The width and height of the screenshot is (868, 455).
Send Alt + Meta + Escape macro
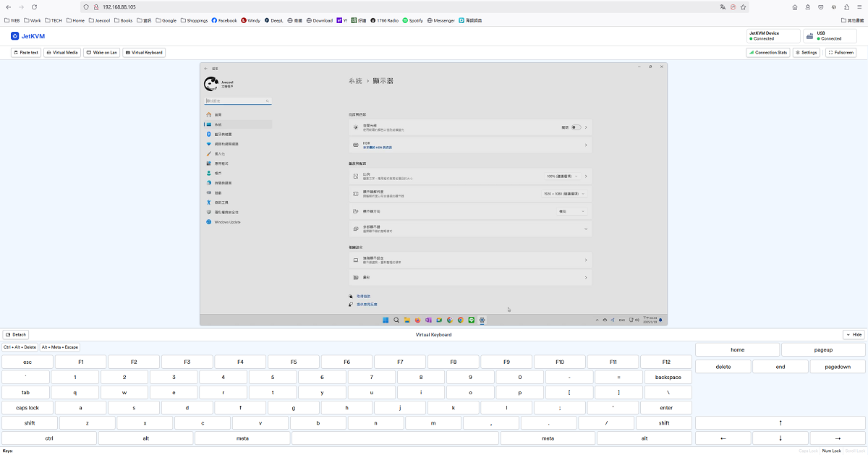(x=59, y=347)
